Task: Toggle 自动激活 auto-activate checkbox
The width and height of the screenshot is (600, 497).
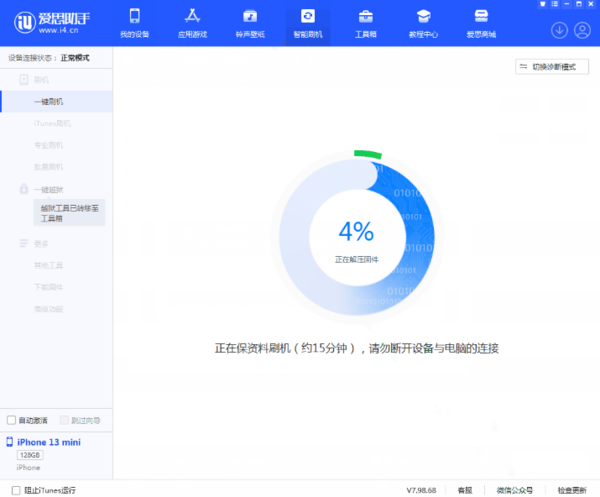Action: [12, 420]
